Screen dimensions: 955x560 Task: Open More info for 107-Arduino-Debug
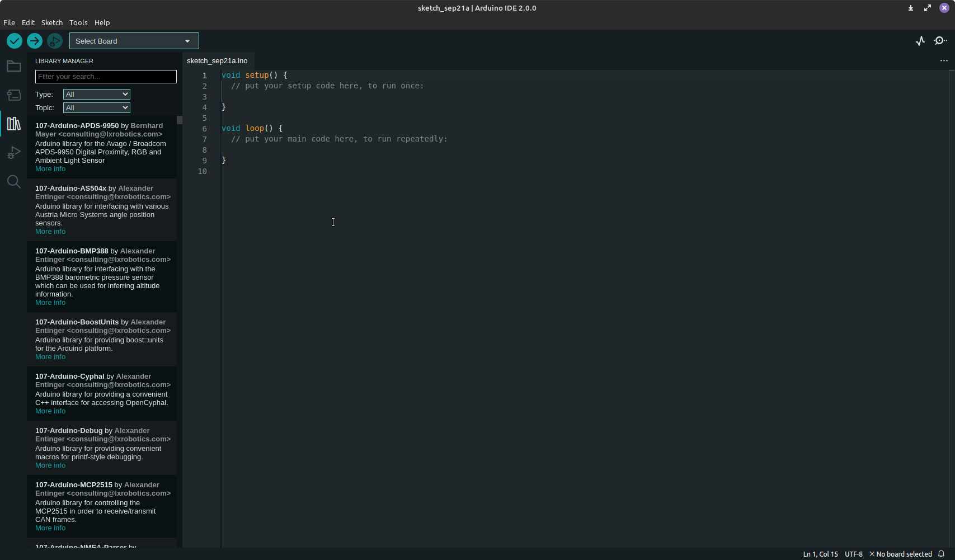click(50, 465)
